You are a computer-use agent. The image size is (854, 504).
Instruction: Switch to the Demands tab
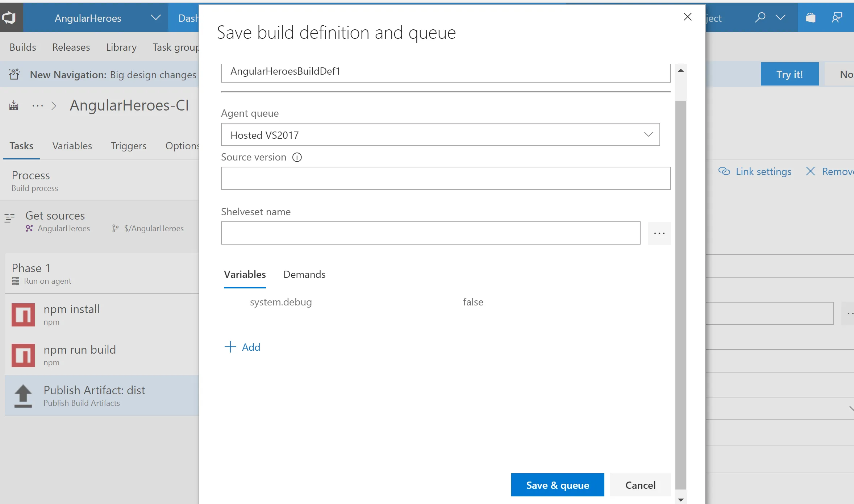304,274
